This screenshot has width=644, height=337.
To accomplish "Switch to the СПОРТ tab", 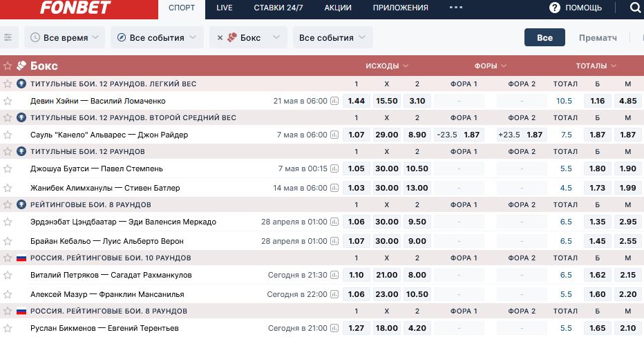I will (x=182, y=8).
